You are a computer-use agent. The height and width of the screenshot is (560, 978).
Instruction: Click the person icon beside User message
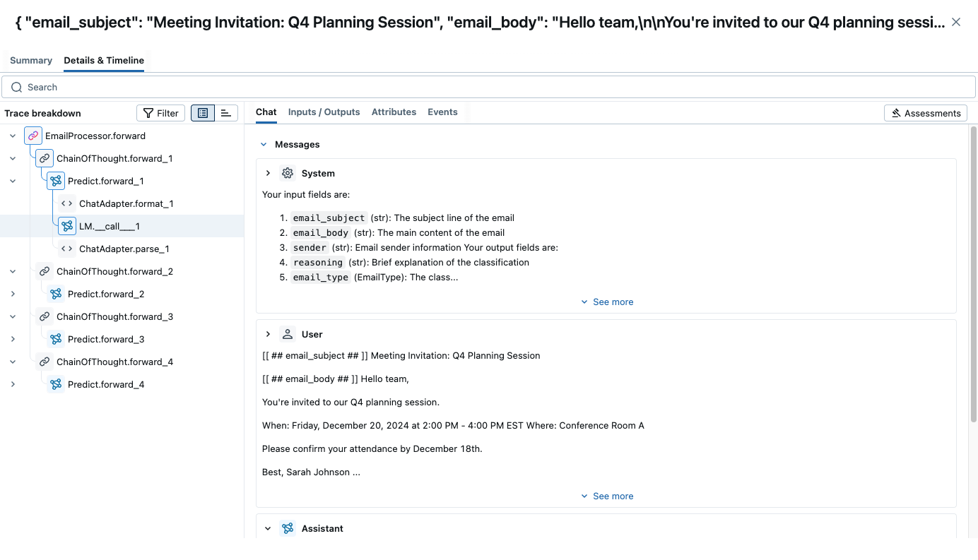(287, 333)
